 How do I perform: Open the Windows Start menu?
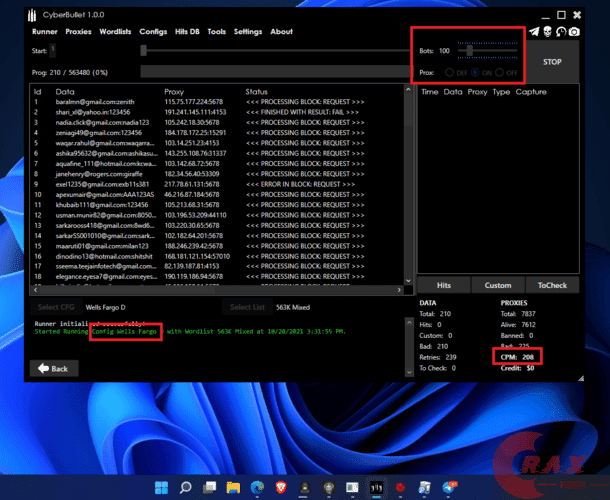pos(161,487)
